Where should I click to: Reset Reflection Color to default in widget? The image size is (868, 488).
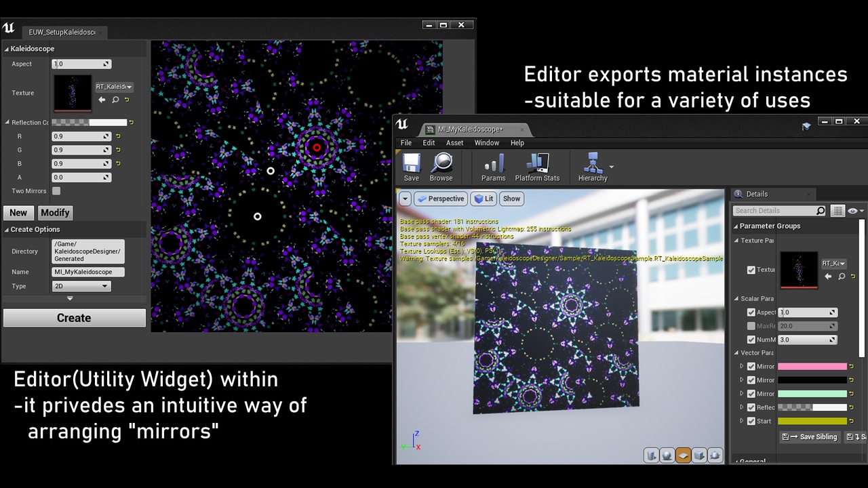coord(132,123)
